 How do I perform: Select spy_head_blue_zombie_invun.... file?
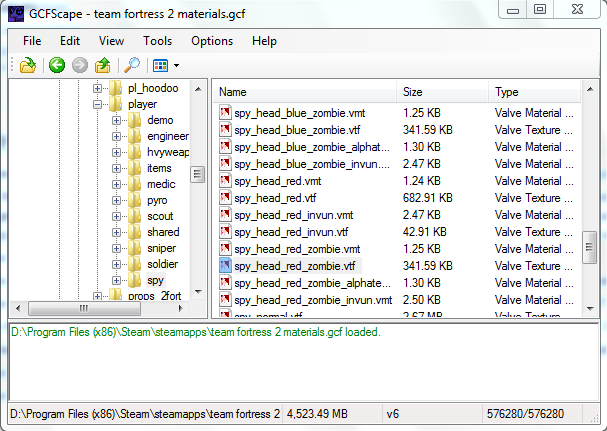coord(312,164)
